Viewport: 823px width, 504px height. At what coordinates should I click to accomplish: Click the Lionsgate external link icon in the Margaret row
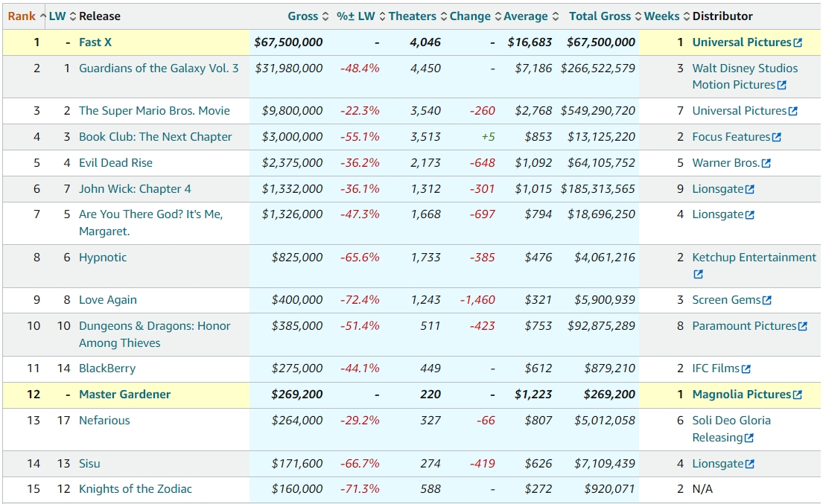(750, 215)
